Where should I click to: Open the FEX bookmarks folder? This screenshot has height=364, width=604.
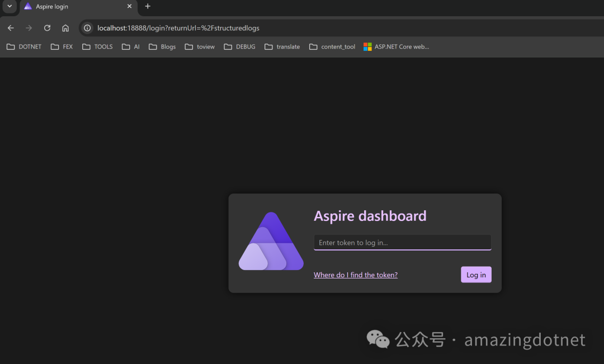(62, 46)
